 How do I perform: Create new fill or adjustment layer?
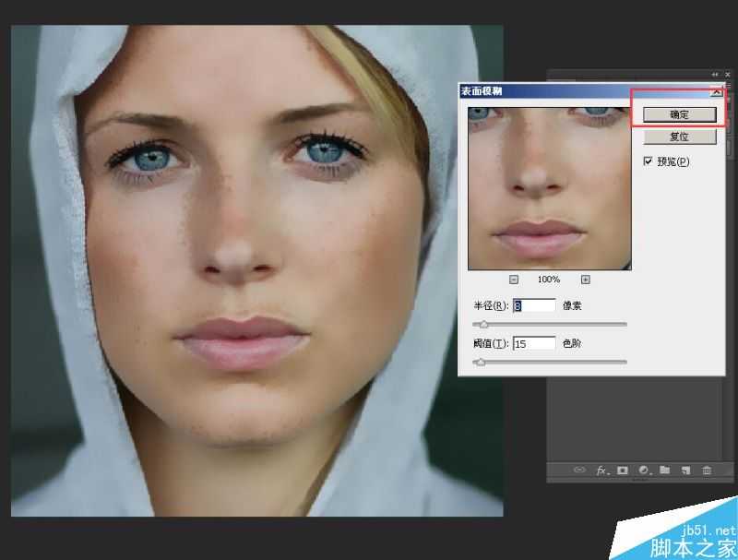pyautogui.click(x=644, y=470)
